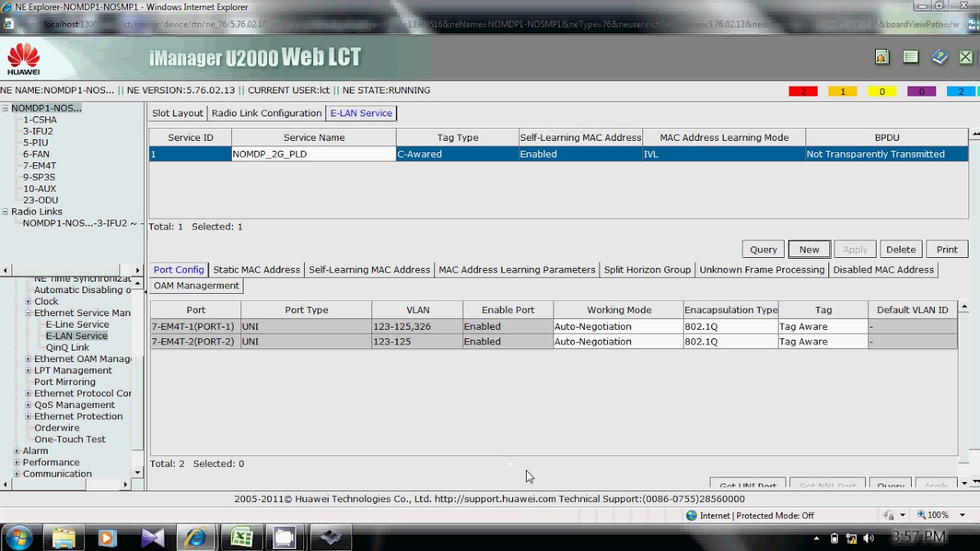Click the Huawei logo
Viewport: 980px width, 551px height.
click(24, 58)
